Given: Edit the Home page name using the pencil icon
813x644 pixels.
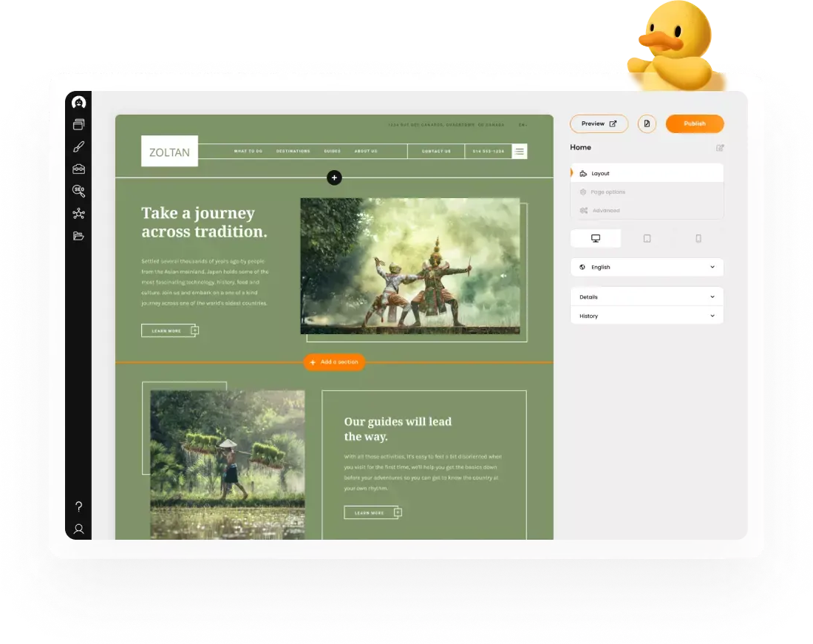Looking at the screenshot, I should pos(720,147).
